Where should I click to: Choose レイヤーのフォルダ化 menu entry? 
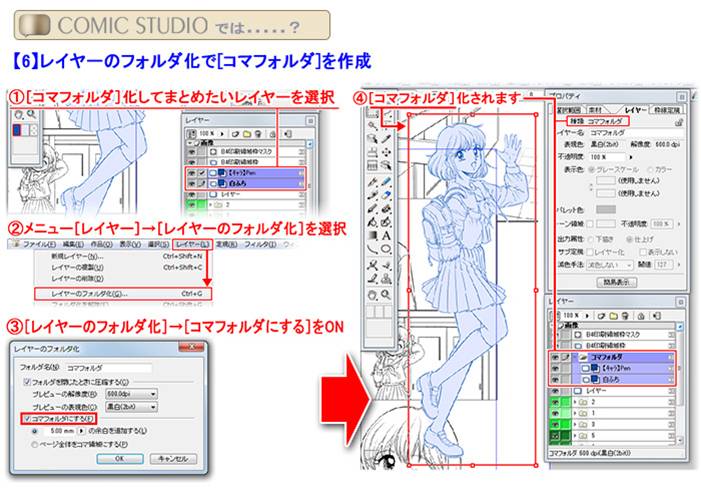123,294
